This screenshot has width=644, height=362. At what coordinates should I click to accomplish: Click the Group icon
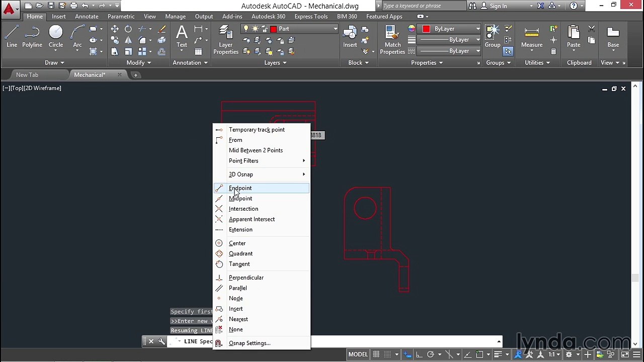tap(493, 37)
